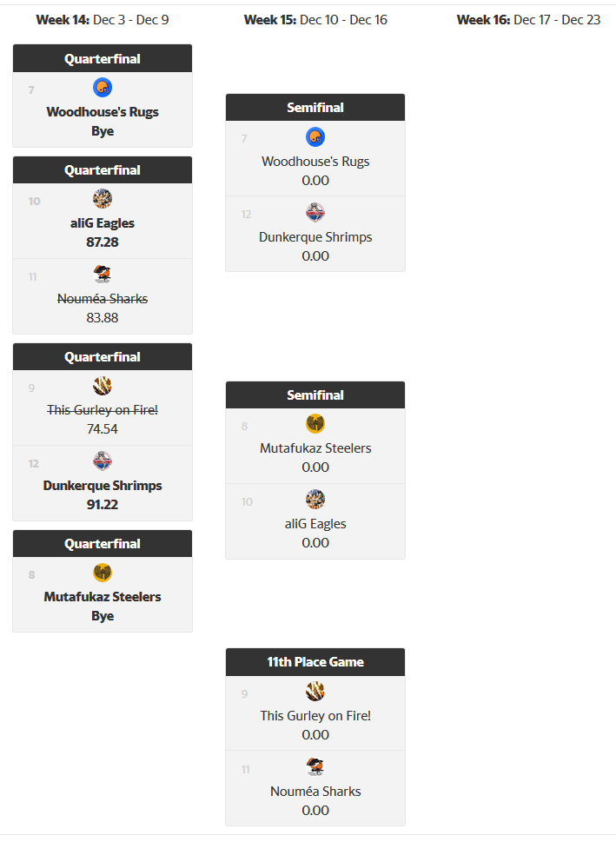This screenshot has height=842, width=616.
Task: Click Nouméa Sharks logo in quarterfinal matchup
Action: (x=103, y=275)
